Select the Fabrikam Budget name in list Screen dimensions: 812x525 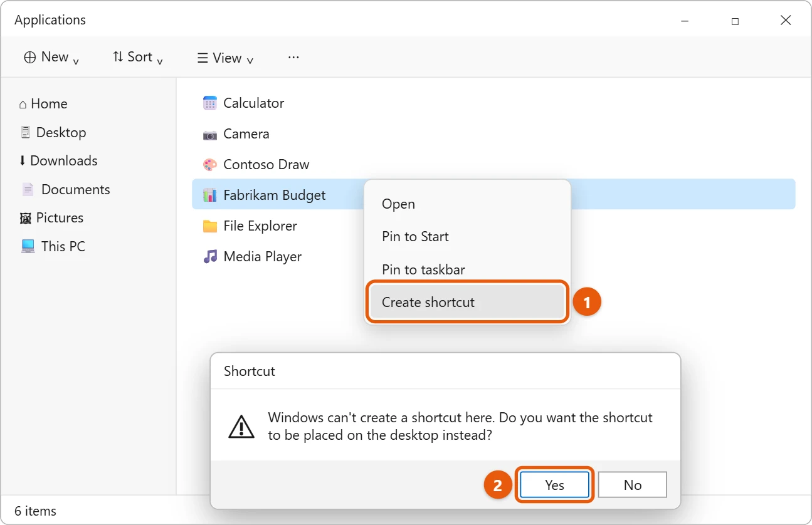point(275,195)
